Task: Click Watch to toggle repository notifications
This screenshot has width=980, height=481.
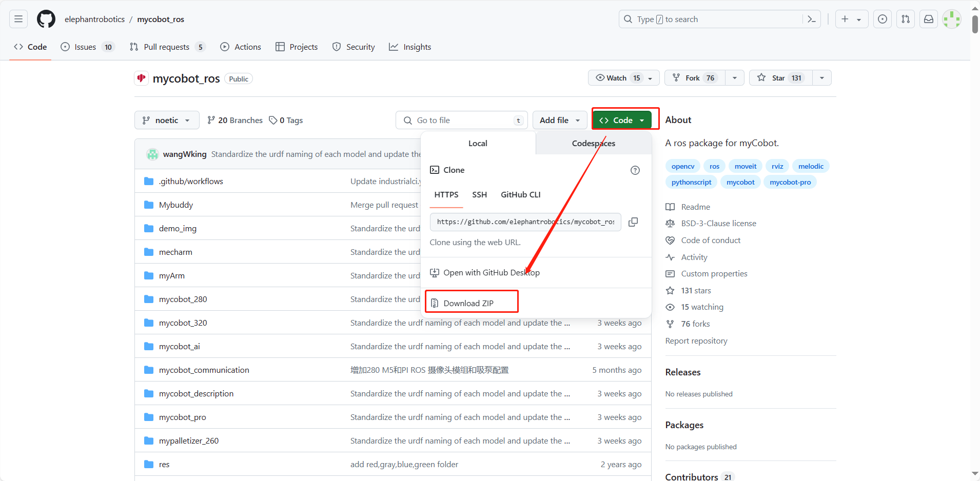Action: [x=618, y=78]
